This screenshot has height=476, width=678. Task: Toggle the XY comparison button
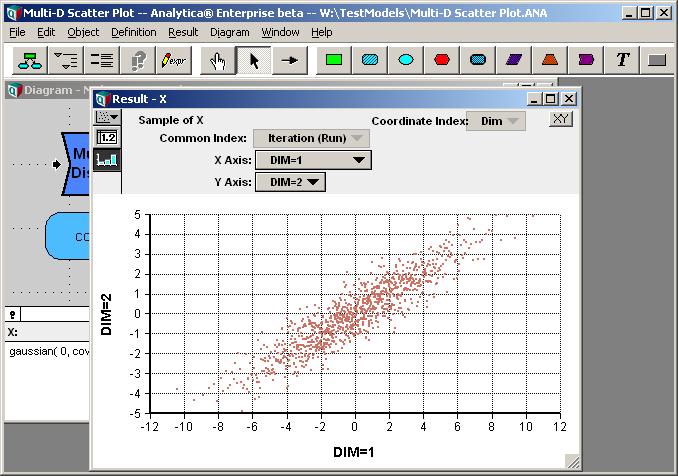point(561,119)
